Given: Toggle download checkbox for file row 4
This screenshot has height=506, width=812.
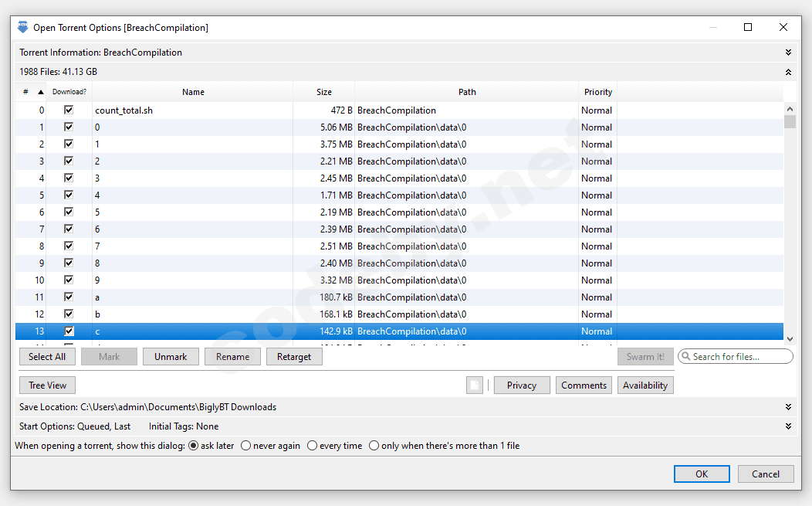Looking at the screenshot, I should point(69,178).
